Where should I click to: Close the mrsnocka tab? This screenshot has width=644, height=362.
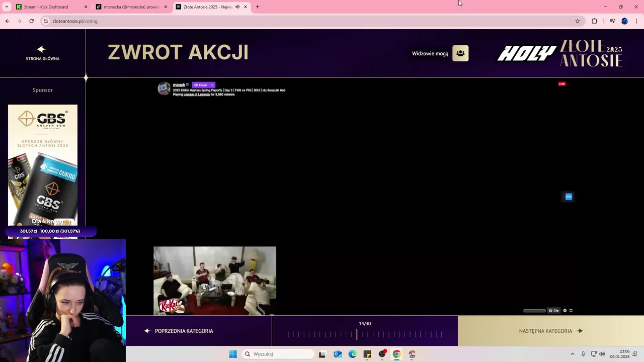click(166, 7)
